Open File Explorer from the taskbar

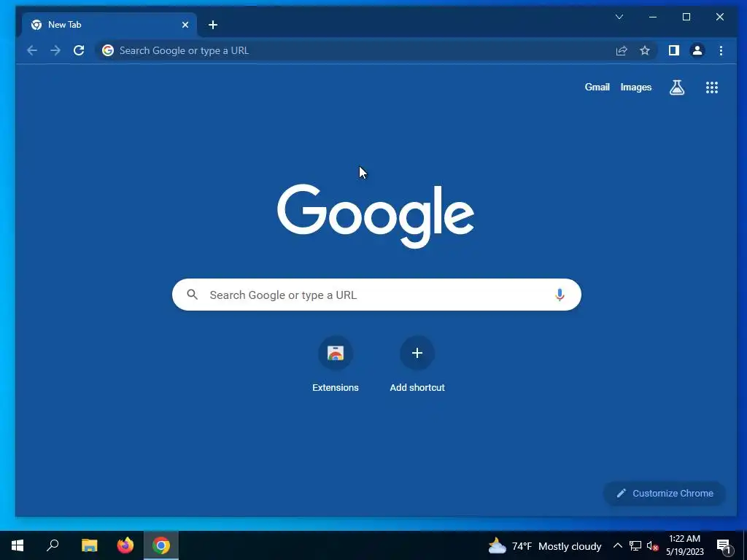coord(89,545)
